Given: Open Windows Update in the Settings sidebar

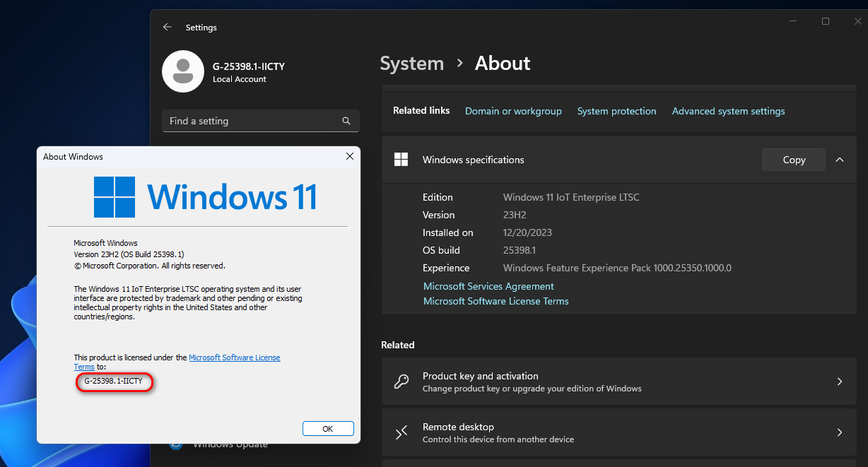Looking at the screenshot, I should pyautogui.click(x=230, y=444).
